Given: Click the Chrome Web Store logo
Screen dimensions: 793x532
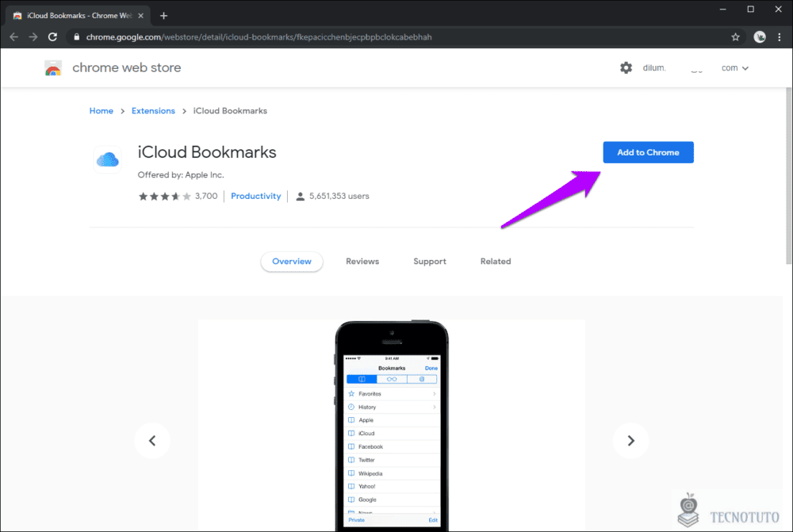Looking at the screenshot, I should (53, 67).
